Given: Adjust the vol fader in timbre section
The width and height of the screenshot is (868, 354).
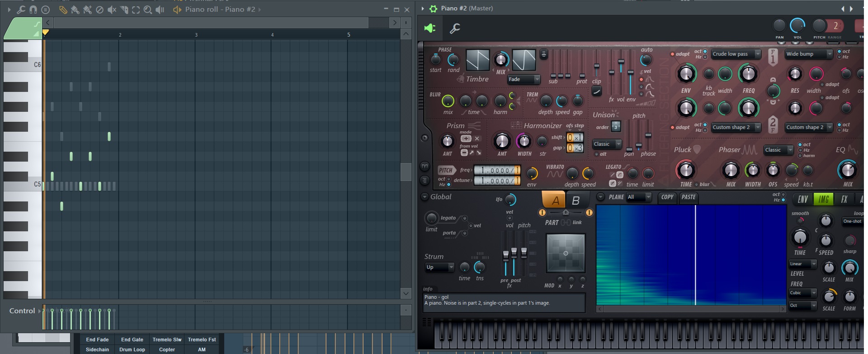Looking at the screenshot, I should (621, 61).
